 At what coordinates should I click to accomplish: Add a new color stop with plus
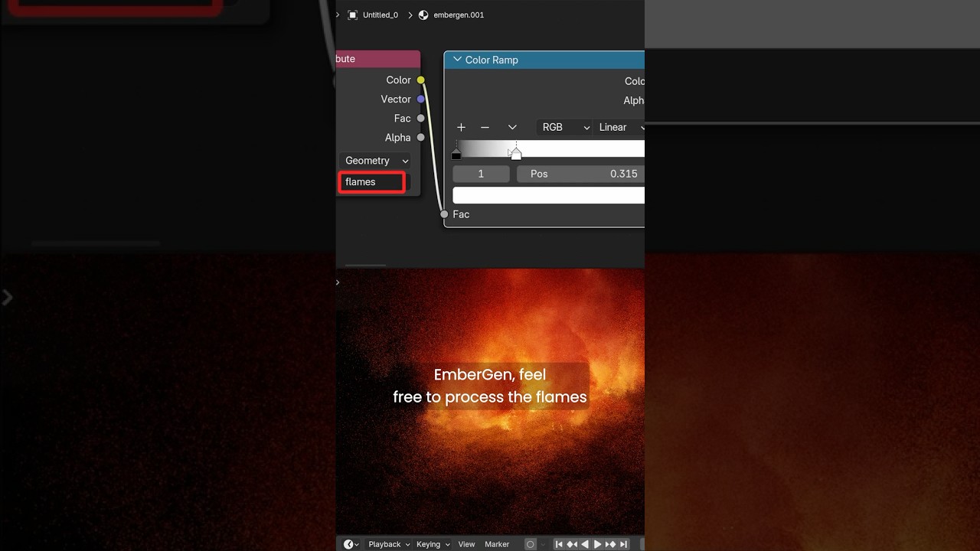[461, 127]
